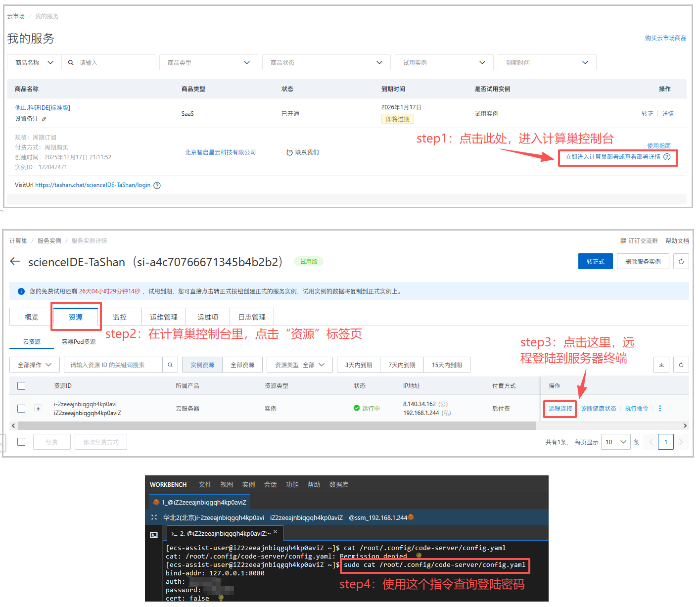Viewport: 700px width, 607px height.
Task: Click the download icon above the resource table
Action: (661, 365)
